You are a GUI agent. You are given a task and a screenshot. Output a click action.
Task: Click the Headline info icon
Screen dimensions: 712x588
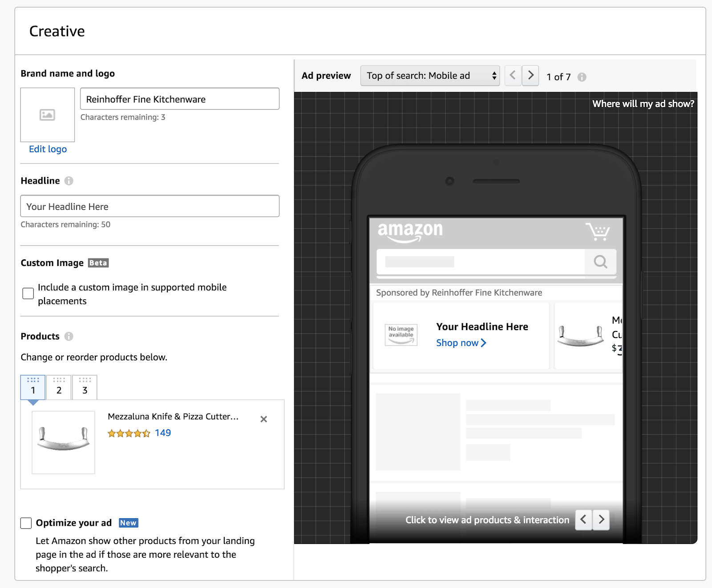click(69, 181)
